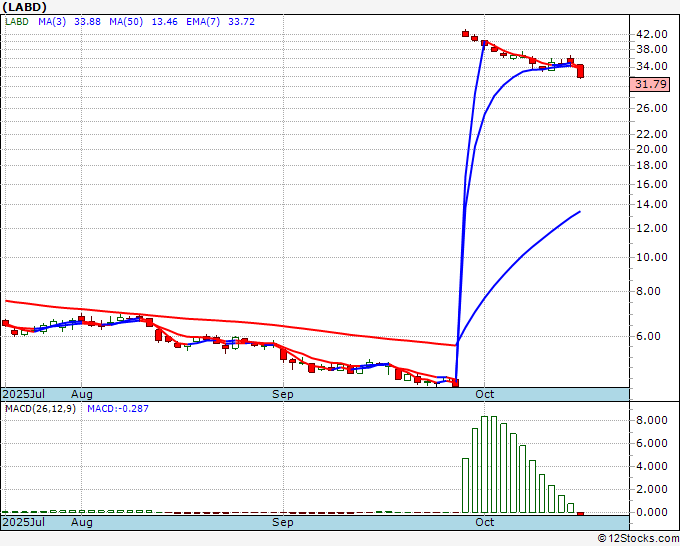Click the 2025Jul label on price chart axis
The image size is (680, 546).
(x=22, y=394)
